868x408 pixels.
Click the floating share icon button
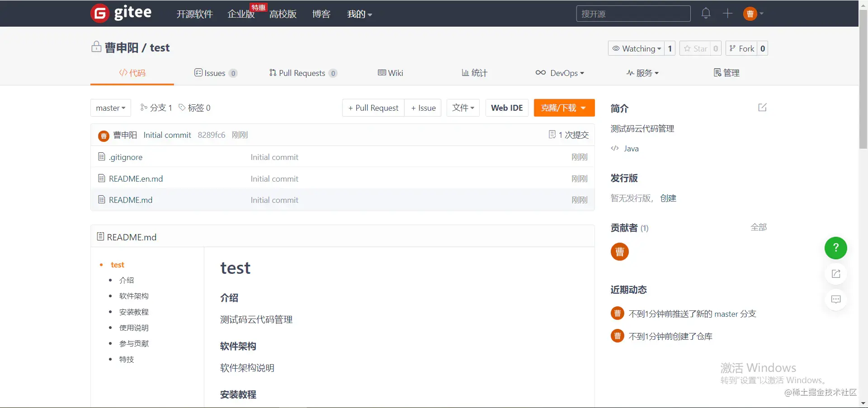click(x=836, y=274)
